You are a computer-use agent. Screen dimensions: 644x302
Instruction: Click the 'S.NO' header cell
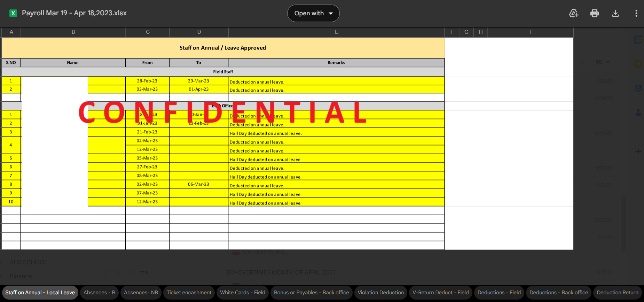[11, 63]
